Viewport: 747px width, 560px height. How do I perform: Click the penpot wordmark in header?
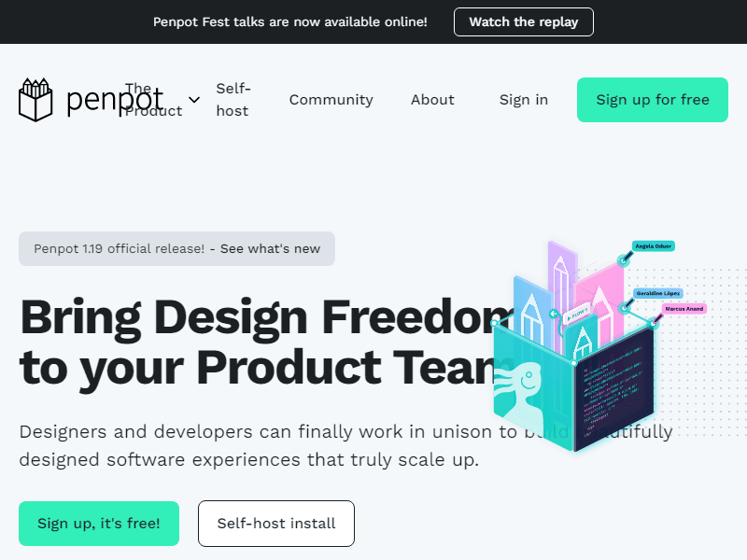pyautogui.click(x=115, y=101)
